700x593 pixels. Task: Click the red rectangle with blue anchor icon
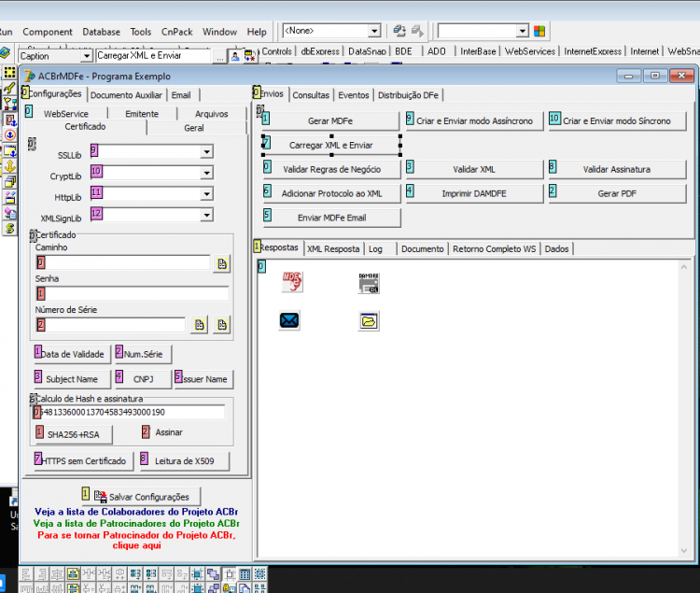click(10, 120)
